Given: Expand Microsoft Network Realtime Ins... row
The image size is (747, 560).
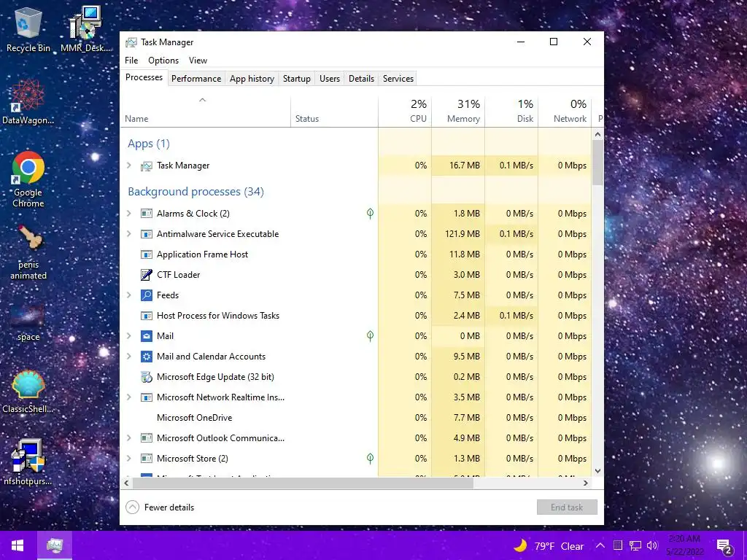Looking at the screenshot, I should (128, 397).
